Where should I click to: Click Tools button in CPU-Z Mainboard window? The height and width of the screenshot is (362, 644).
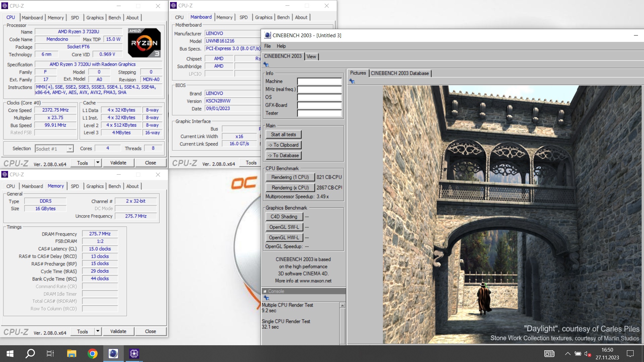pyautogui.click(x=251, y=163)
